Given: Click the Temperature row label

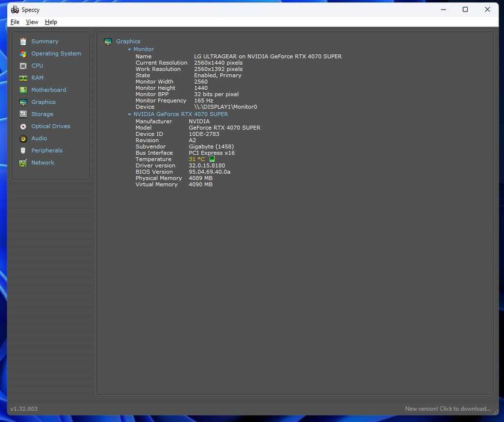Looking at the screenshot, I should [x=154, y=159].
